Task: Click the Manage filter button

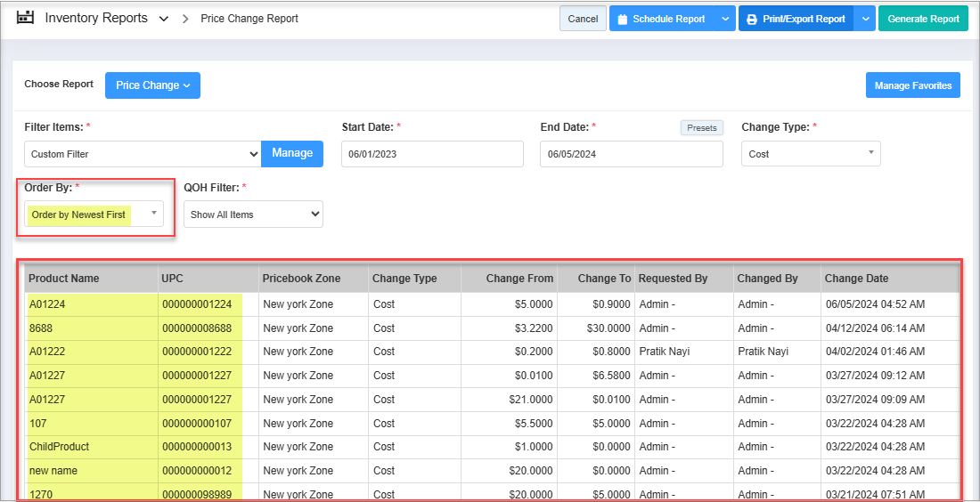Action: click(292, 153)
